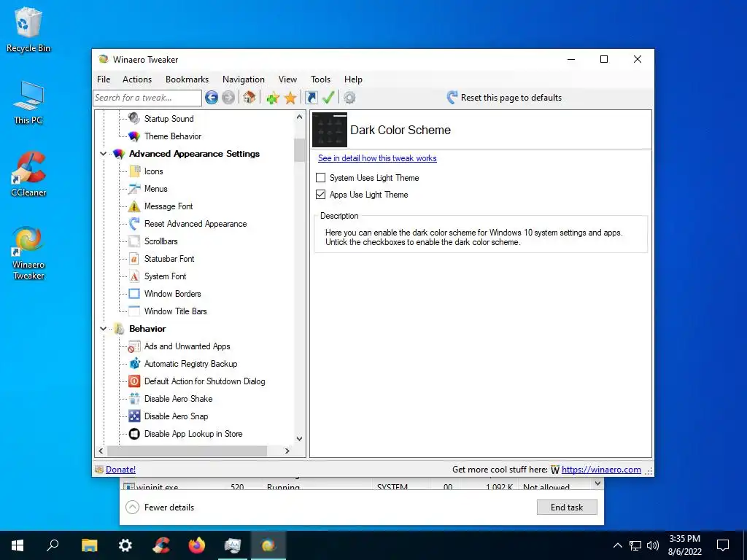747x560 pixels.
Task: Click tree vertical scrollbar down arrow
Action: click(299, 438)
